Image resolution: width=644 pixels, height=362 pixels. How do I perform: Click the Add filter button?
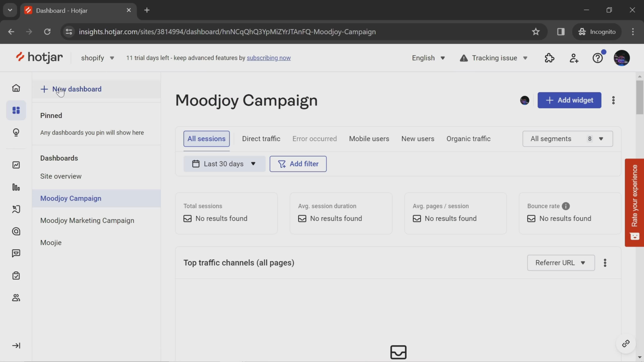click(298, 164)
